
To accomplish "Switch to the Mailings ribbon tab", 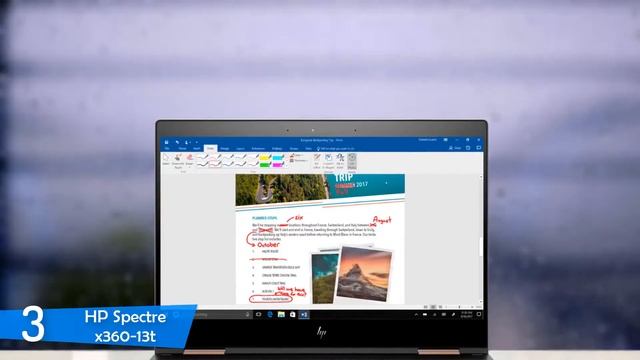I will tap(277, 149).
